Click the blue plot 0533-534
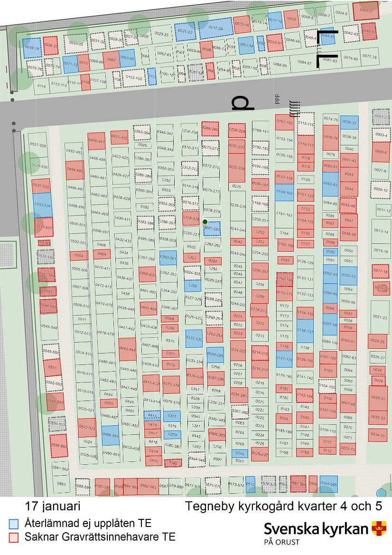The height and width of the screenshot is (555, 392). tap(43, 206)
